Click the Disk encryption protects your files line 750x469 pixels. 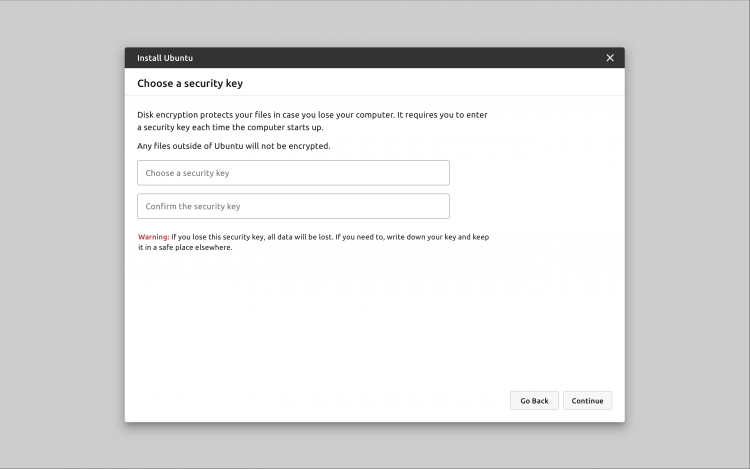(x=312, y=115)
